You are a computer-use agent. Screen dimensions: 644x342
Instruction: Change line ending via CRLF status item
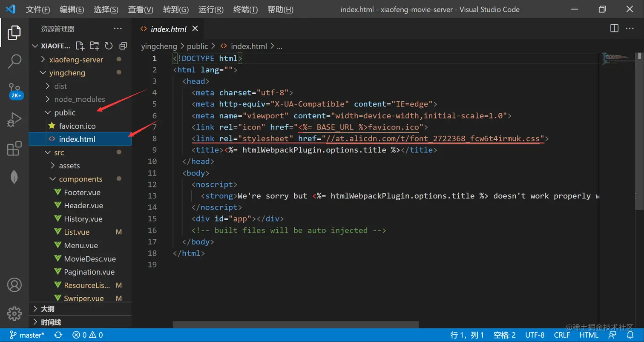tap(562, 335)
